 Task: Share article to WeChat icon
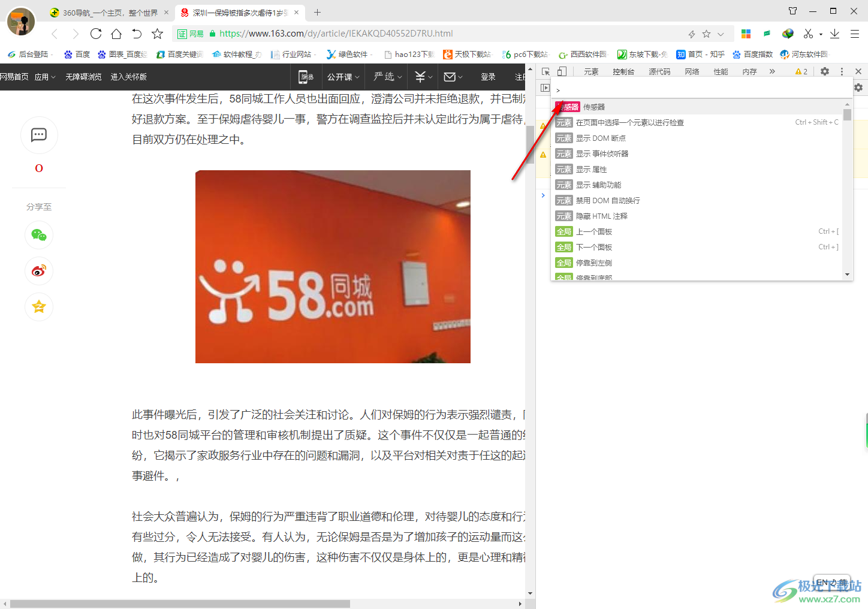click(39, 235)
